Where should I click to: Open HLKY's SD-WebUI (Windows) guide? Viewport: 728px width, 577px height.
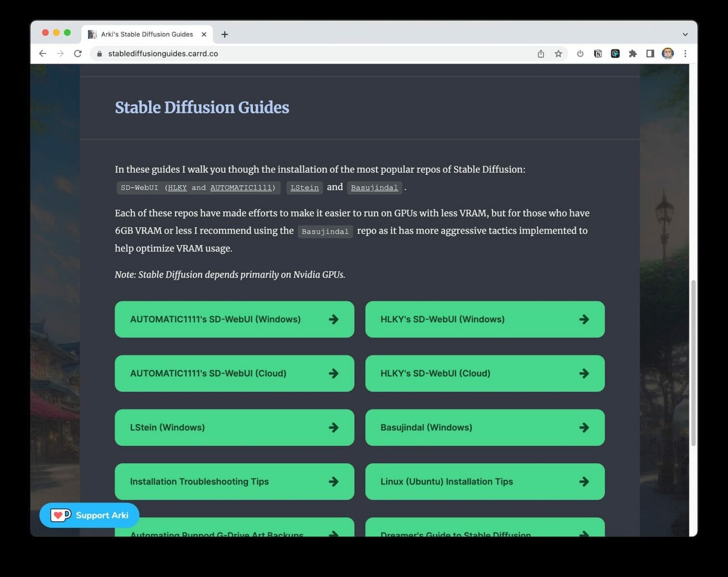485,319
